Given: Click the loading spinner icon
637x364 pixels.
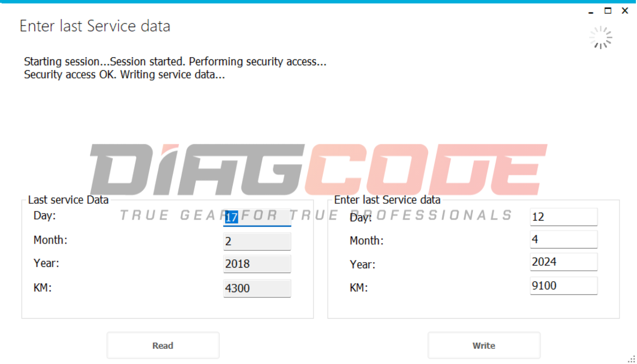Looking at the screenshot, I should point(601,38).
